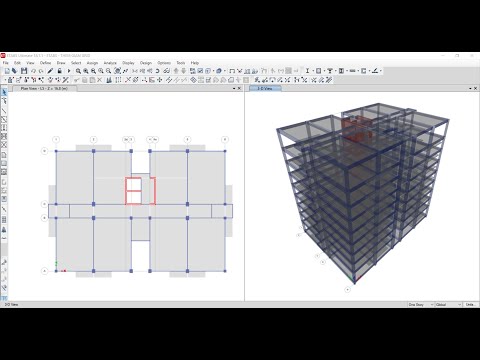Open the Global coordinate system dropdown
The width and height of the screenshot is (480, 360).
pyautogui.click(x=449, y=305)
